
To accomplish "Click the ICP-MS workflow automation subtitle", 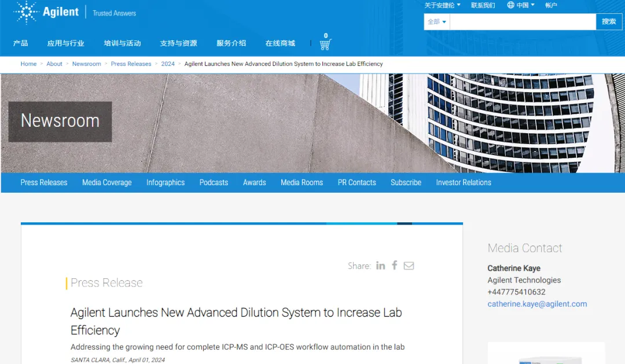I will pyautogui.click(x=238, y=347).
